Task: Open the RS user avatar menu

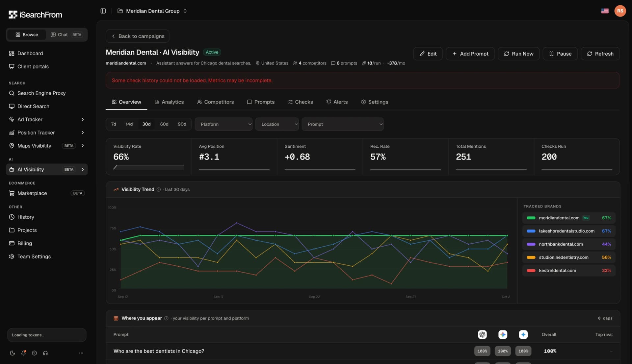Action: pyautogui.click(x=620, y=11)
